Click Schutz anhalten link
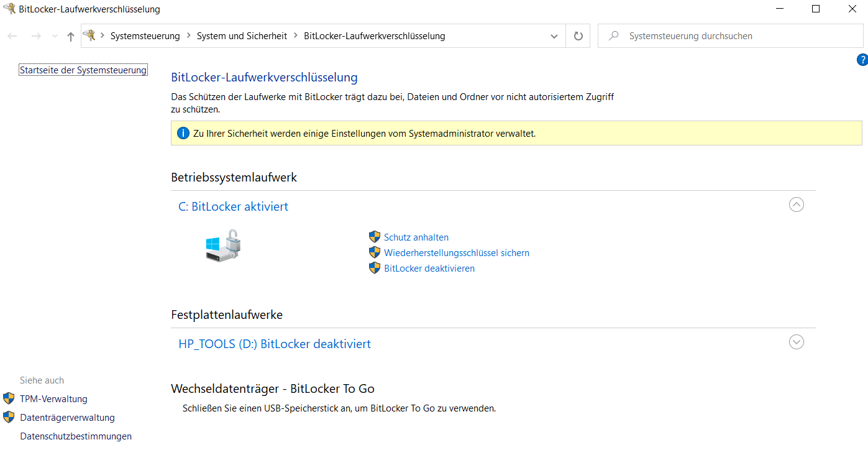Viewport: 868px width, 455px height. click(x=416, y=237)
